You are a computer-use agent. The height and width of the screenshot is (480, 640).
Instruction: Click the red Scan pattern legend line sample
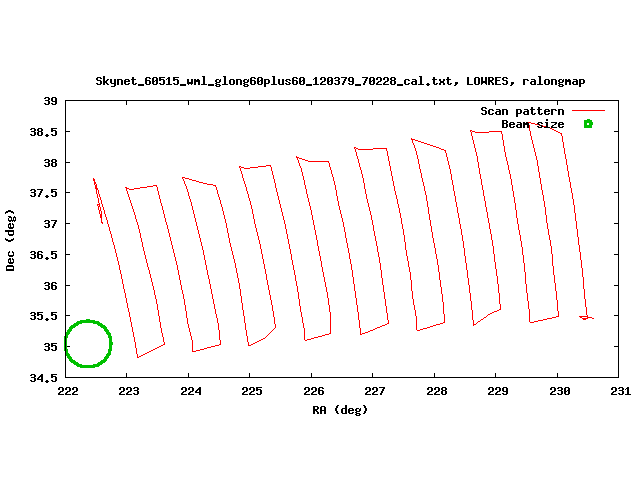click(x=588, y=111)
